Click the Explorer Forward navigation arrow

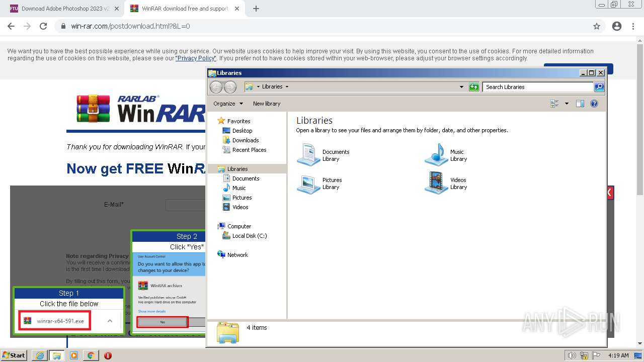pos(230,87)
